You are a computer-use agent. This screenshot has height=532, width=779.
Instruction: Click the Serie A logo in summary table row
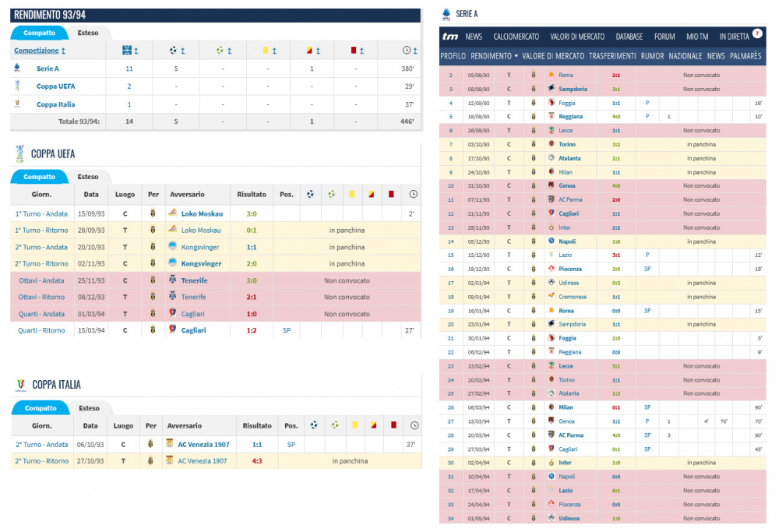coord(17,68)
